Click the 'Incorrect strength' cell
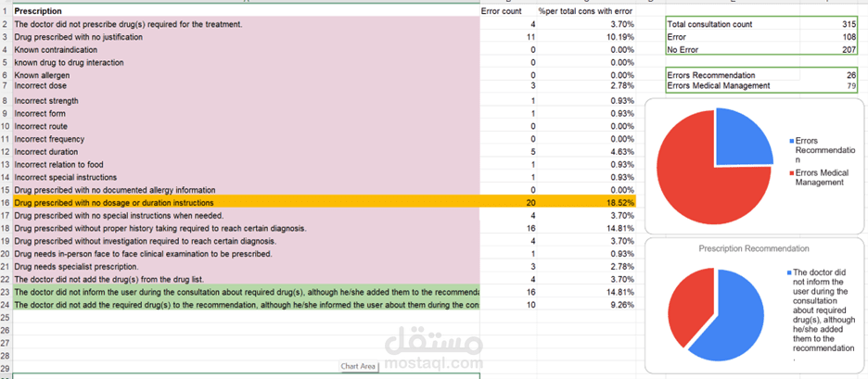 (x=247, y=101)
